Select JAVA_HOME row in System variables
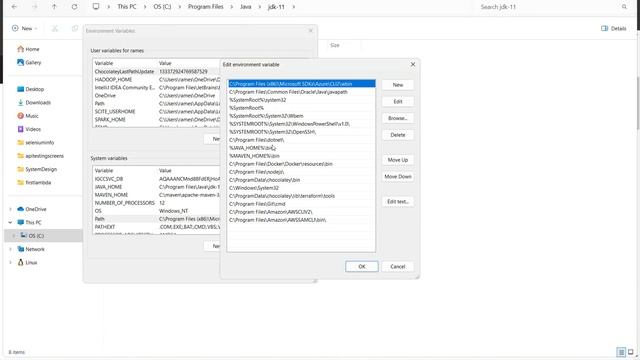 [x=157, y=187]
